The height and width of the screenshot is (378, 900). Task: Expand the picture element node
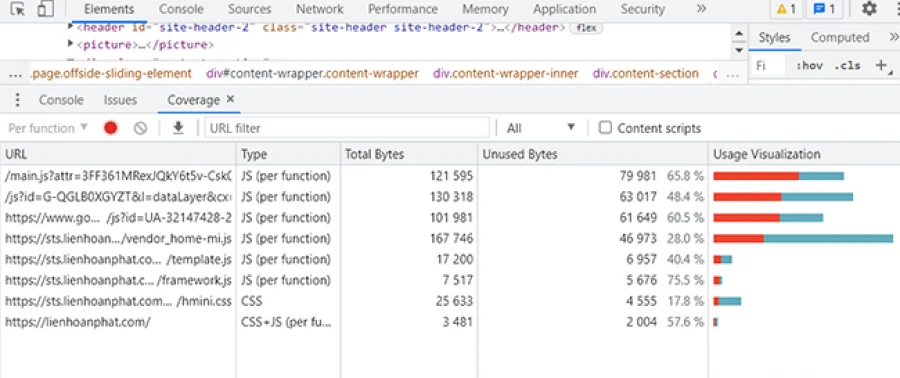point(71,44)
